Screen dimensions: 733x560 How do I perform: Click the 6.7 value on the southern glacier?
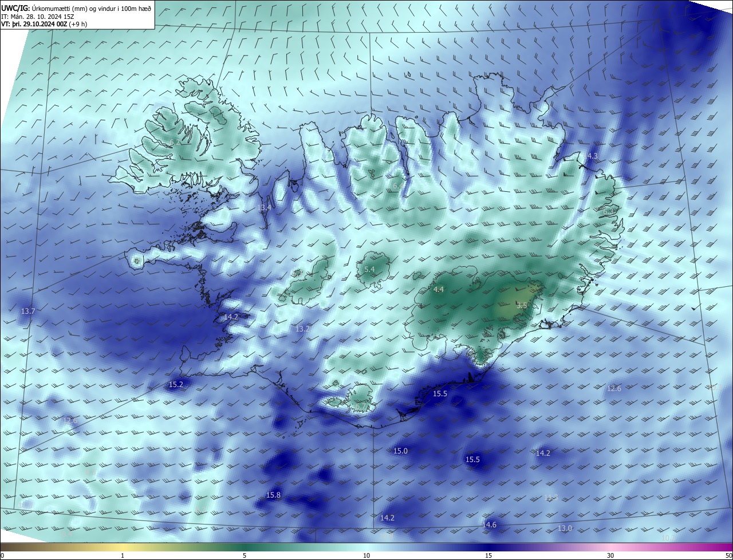pyautogui.click(x=361, y=407)
